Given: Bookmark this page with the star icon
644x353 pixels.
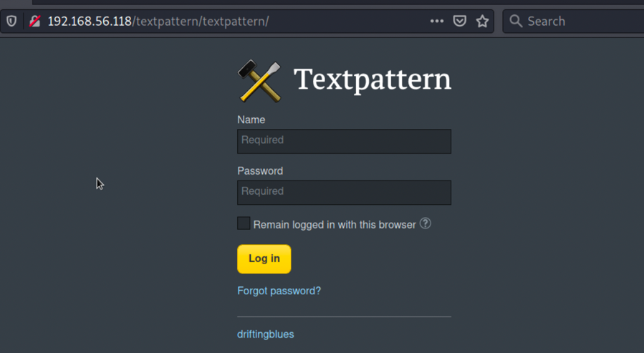Looking at the screenshot, I should 483,21.
